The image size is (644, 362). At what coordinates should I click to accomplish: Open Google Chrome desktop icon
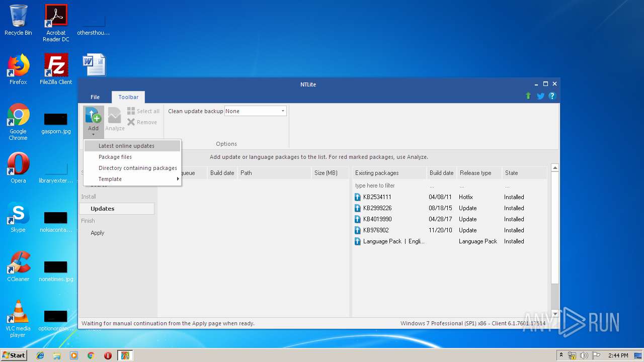(x=18, y=122)
